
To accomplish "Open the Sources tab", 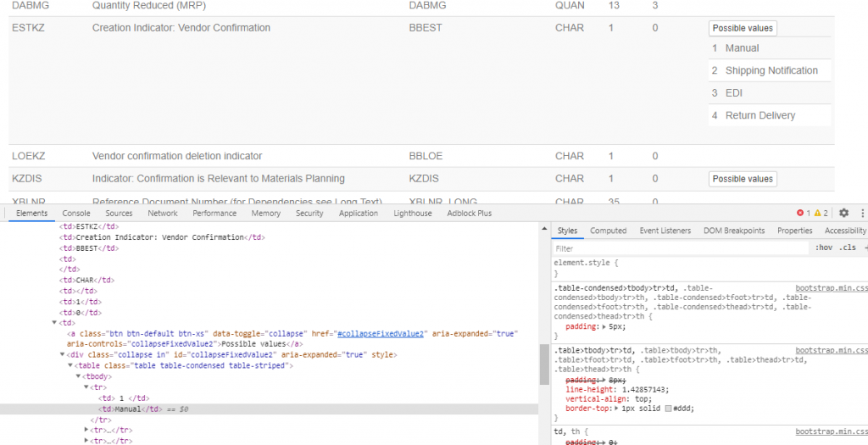I will click(x=119, y=213).
